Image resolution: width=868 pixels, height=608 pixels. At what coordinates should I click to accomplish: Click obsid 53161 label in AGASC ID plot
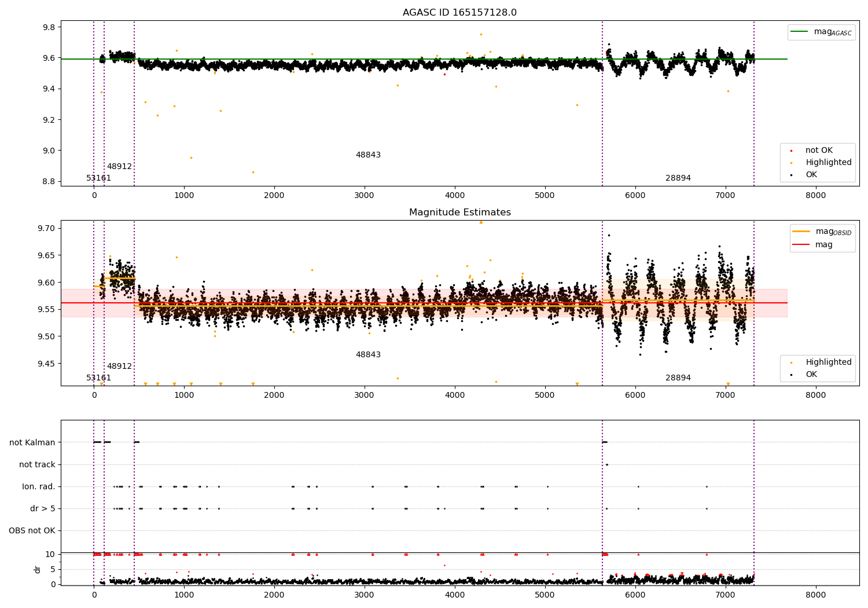[99, 178]
